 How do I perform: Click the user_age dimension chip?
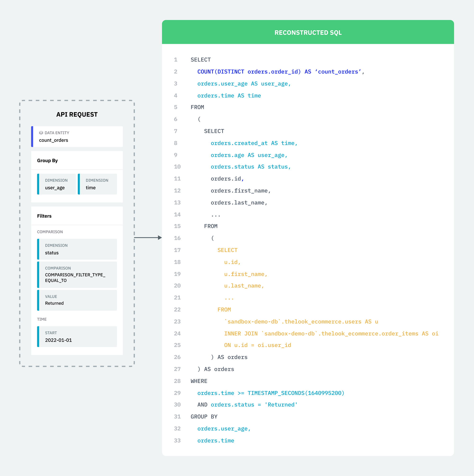(x=57, y=184)
